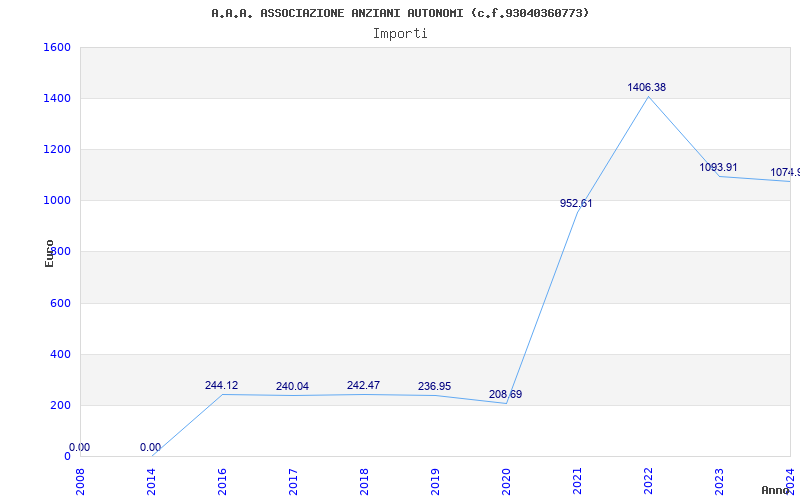Select the 208.69 data label at 2020
Viewport: 800px width, 500px height.
pyautogui.click(x=505, y=394)
